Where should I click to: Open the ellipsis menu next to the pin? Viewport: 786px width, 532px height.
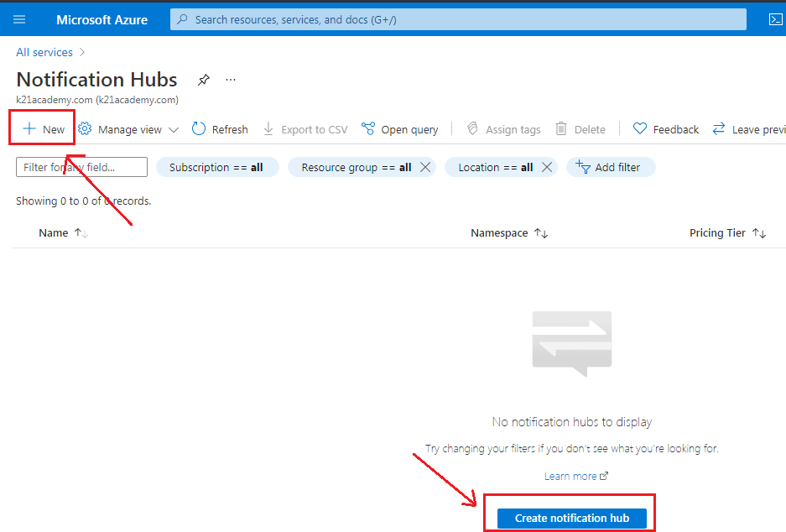tap(230, 79)
